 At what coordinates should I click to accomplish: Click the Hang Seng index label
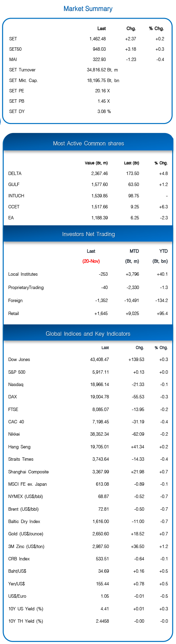pyautogui.click(x=19, y=447)
